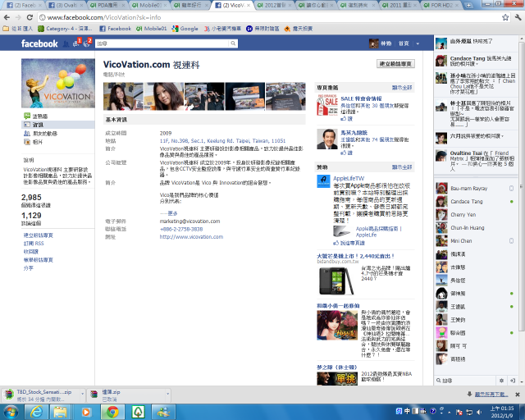Viewport: 525px width, 420px height.
Task: Open the media player taskbar icon
Action: tap(86, 412)
